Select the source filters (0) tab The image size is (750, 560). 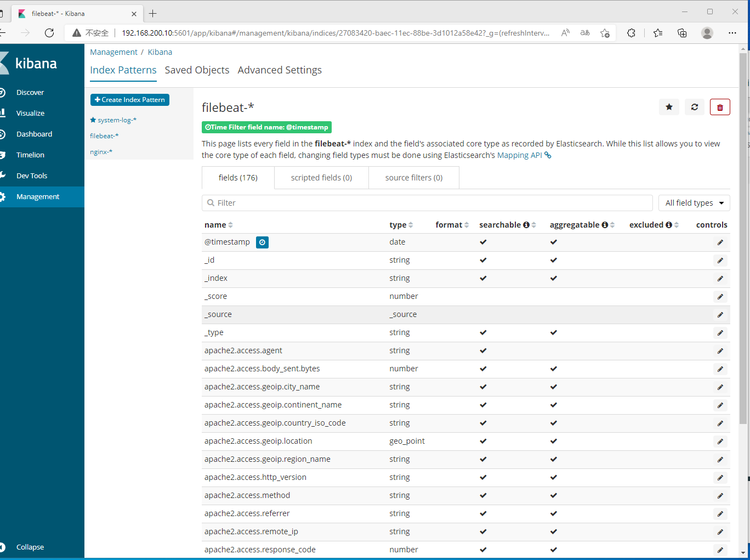(414, 178)
